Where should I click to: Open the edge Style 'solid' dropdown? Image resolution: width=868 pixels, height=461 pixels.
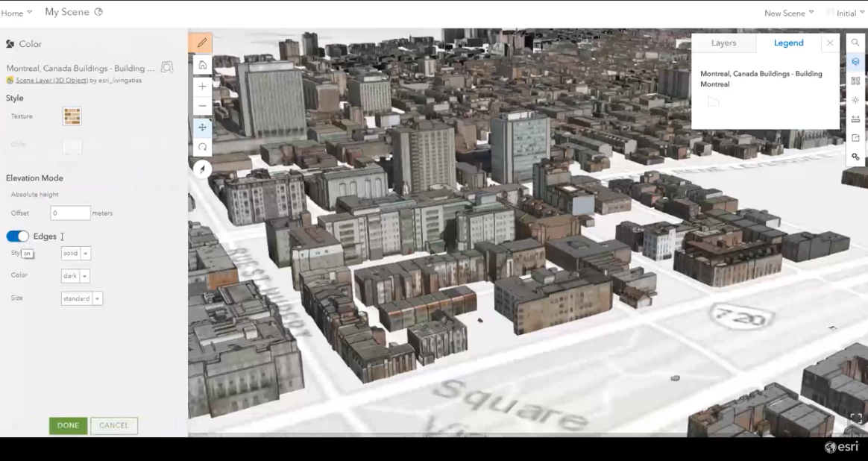coord(75,254)
